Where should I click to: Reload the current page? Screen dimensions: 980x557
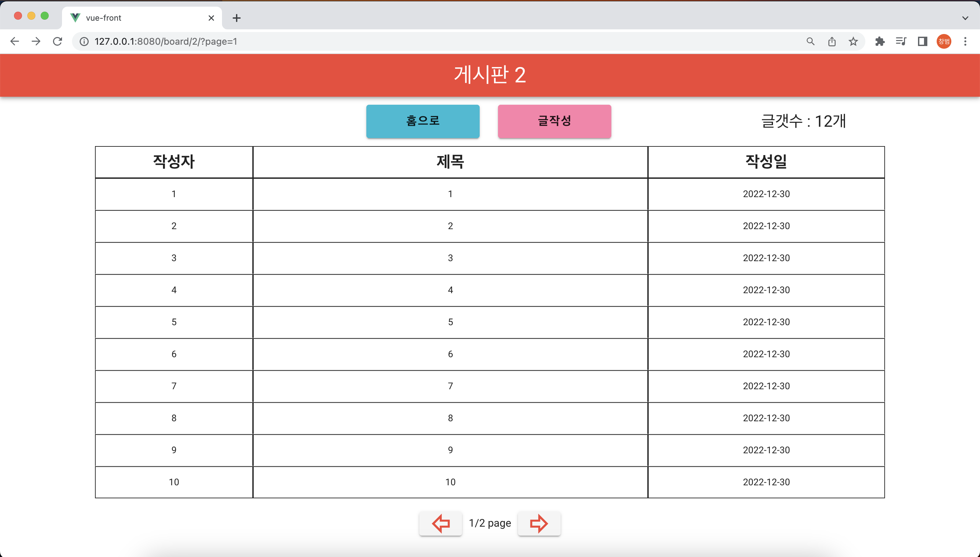pos(58,41)
